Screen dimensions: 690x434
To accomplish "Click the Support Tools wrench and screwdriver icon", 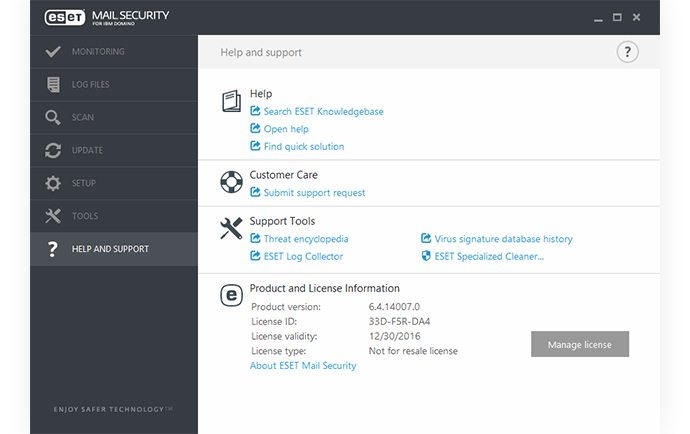I will [231, 228].
